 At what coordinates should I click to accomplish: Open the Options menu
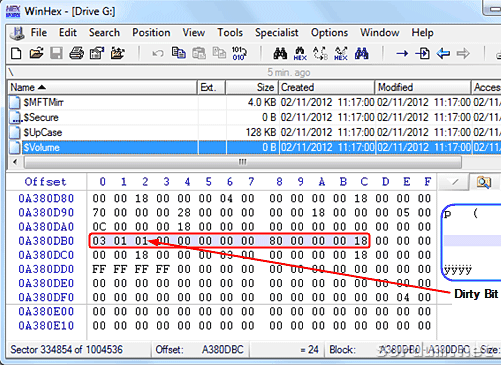tap(329, 33)
